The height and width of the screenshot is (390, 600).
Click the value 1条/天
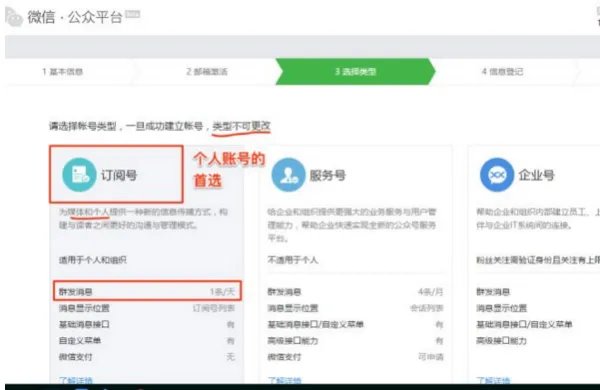(x=222, y=292)
